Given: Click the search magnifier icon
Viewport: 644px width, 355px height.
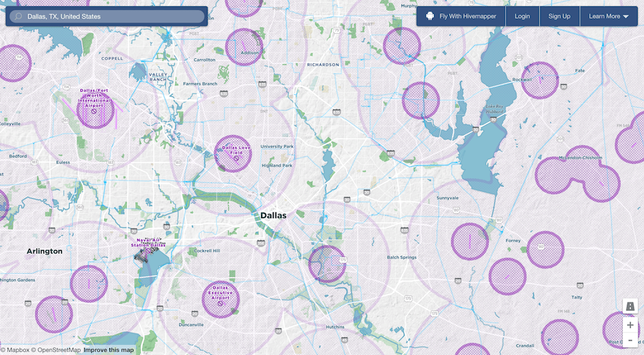Looking at the screenshot, I should 18,16.
